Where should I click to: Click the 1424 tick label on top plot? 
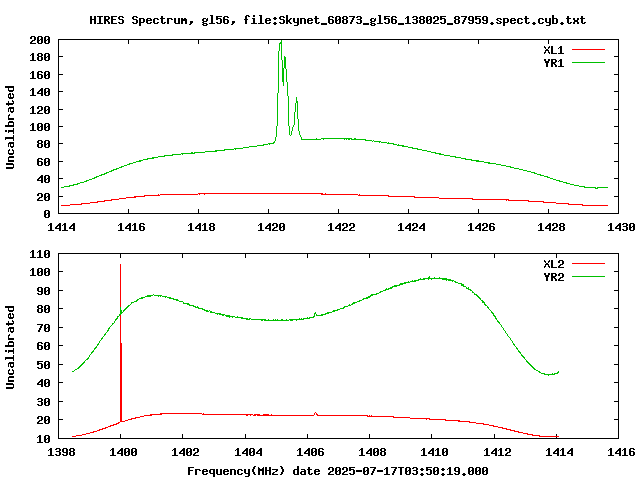coord(411,227)
